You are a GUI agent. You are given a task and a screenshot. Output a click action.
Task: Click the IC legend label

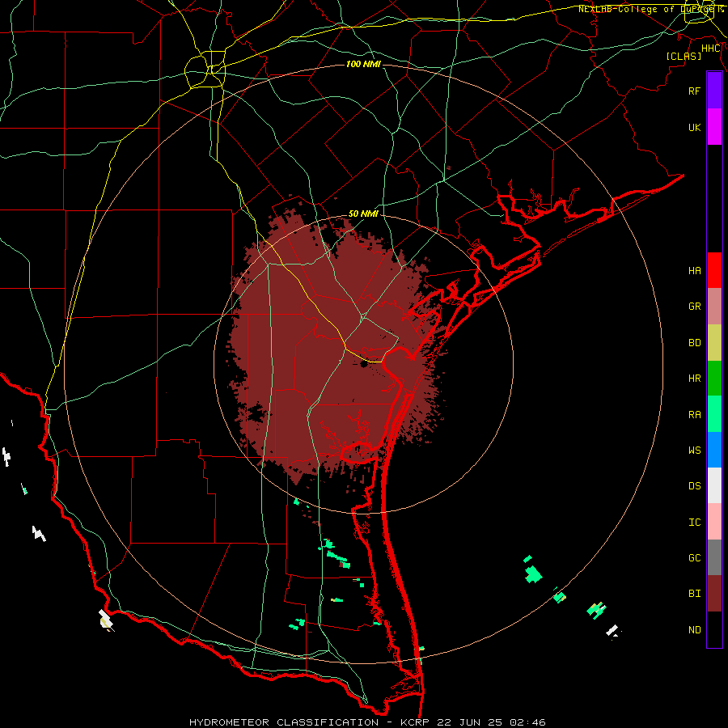(694, 523)
